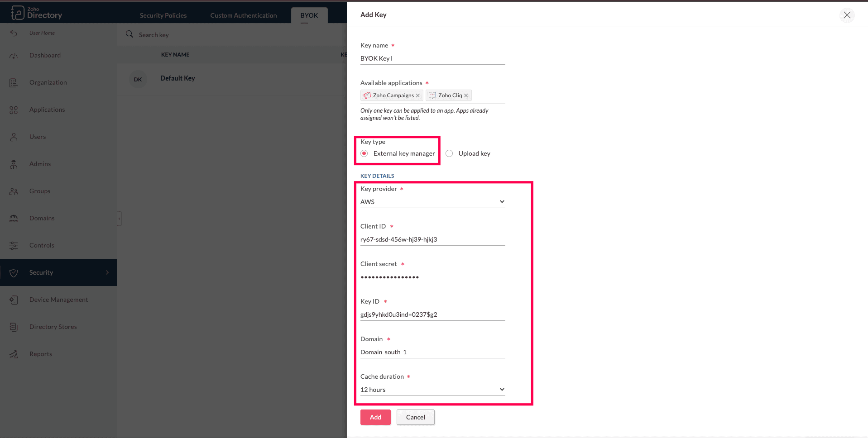Expand the Security submenu chevron
The width and height of the screenshot is (868, 438).
pos(107,272)
